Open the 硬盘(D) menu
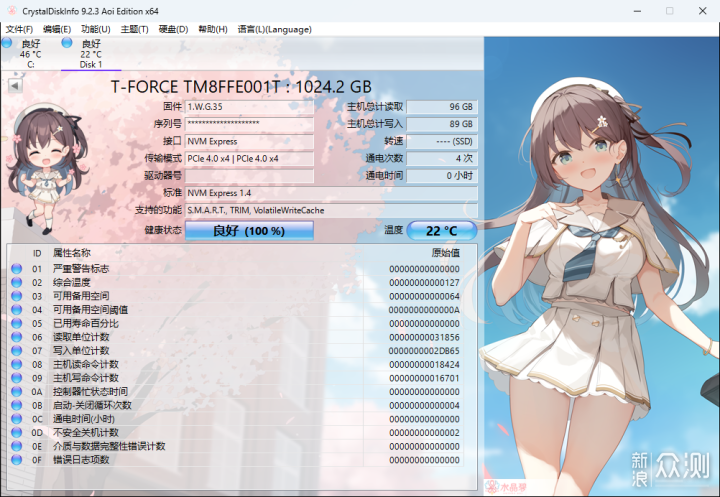The height and width of the screenshot is (497, 720). 173,29
